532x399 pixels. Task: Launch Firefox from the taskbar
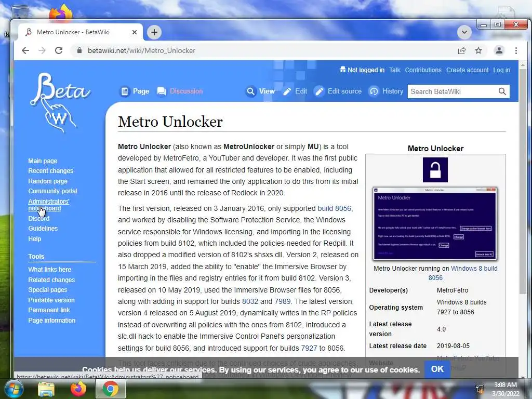coord(78,389)
